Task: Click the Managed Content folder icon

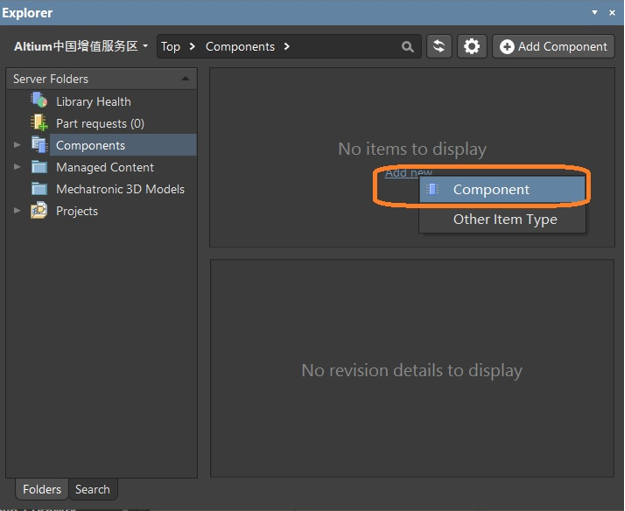Action: click(39, 167)
